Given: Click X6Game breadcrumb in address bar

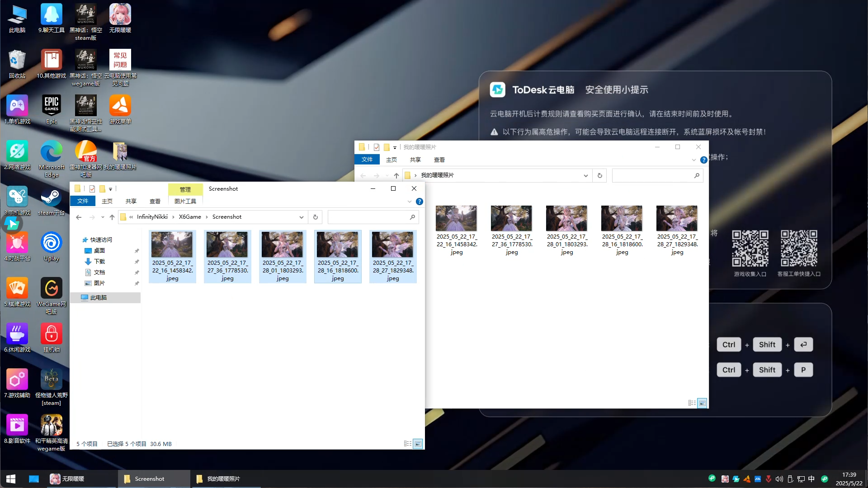Looking at the screenshot, I should pyautogui.click(x=190, y=217).
